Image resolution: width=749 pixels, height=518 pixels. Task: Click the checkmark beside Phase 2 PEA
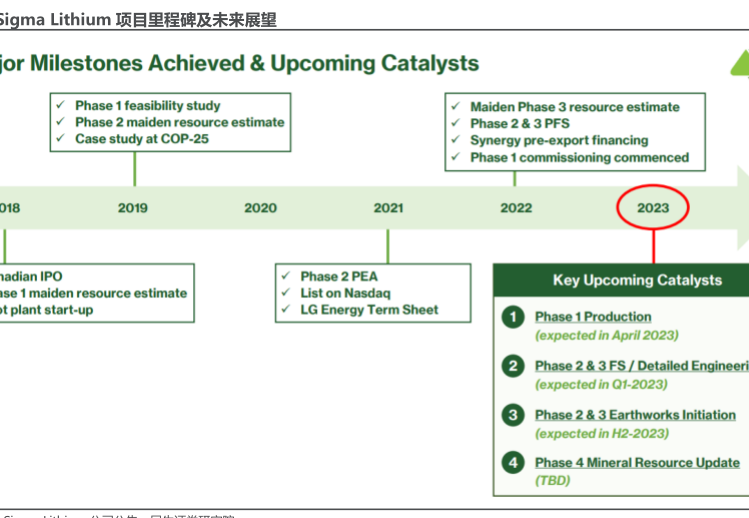[288, 277]
